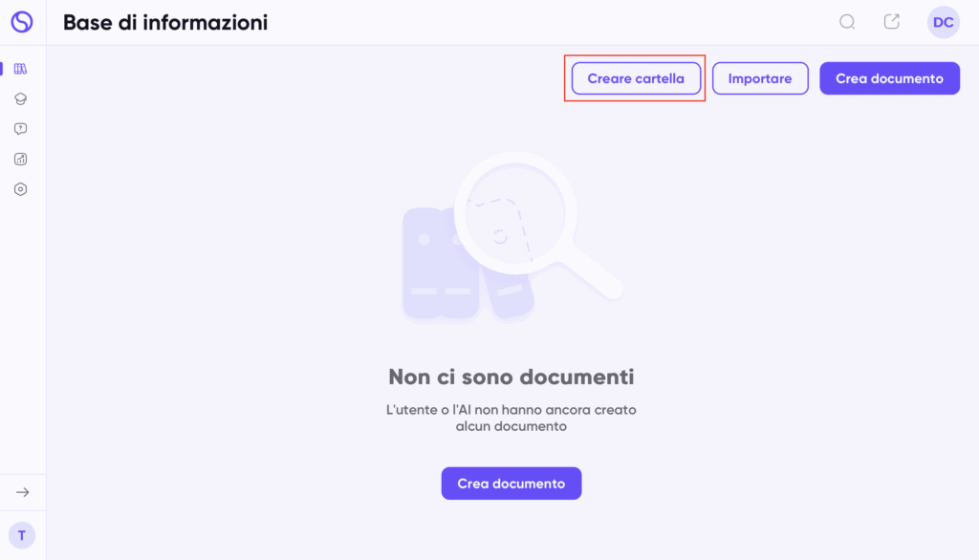Open the question chat bubble icon
The image size is (979, 560).
coord(21,129)
